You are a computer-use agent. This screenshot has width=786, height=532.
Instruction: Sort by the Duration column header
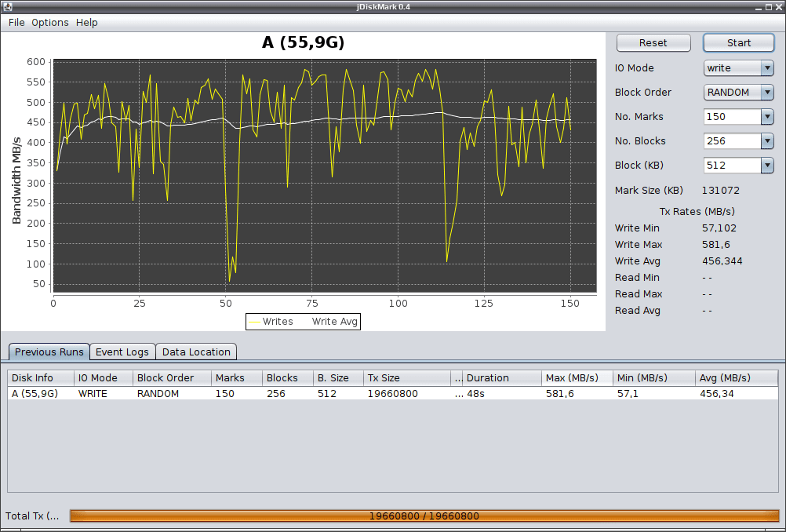click(x=502, y=378)
